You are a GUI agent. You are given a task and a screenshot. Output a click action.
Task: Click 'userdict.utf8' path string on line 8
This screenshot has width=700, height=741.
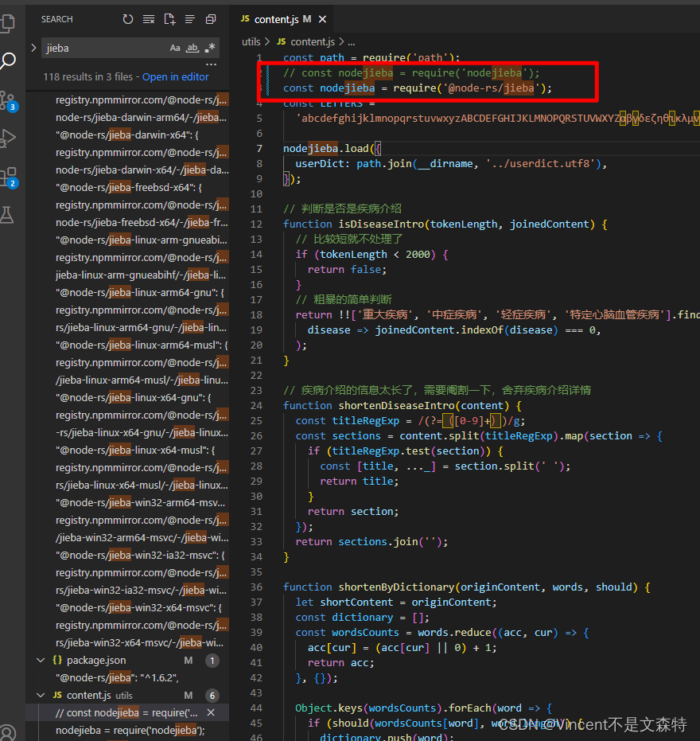541,163
